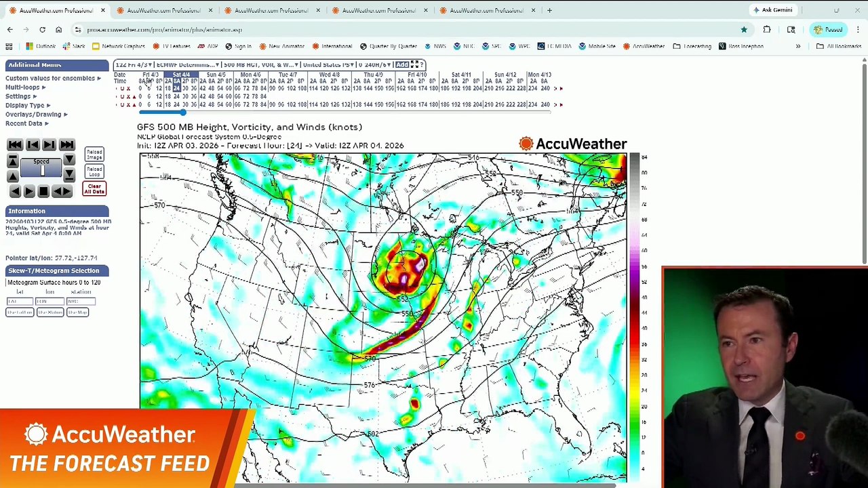Jump to first frame of the loop
The image size is (868, 488).
(x=15, y=144)
